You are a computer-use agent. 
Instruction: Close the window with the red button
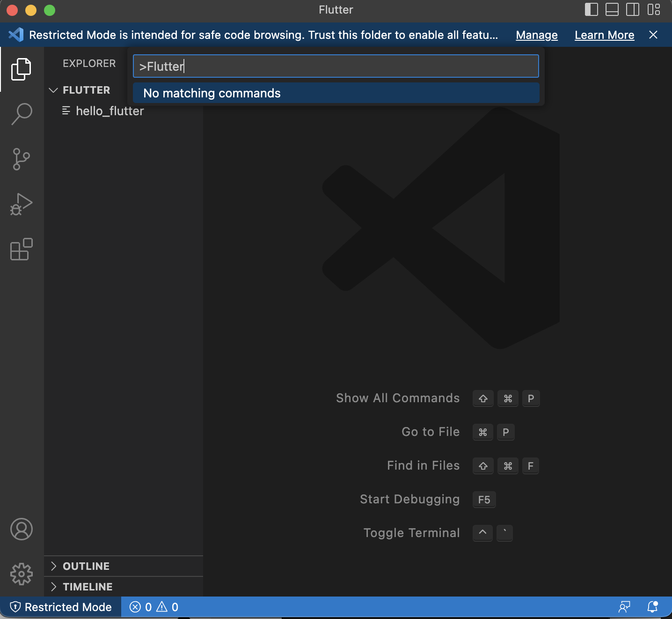click(12, 10)
